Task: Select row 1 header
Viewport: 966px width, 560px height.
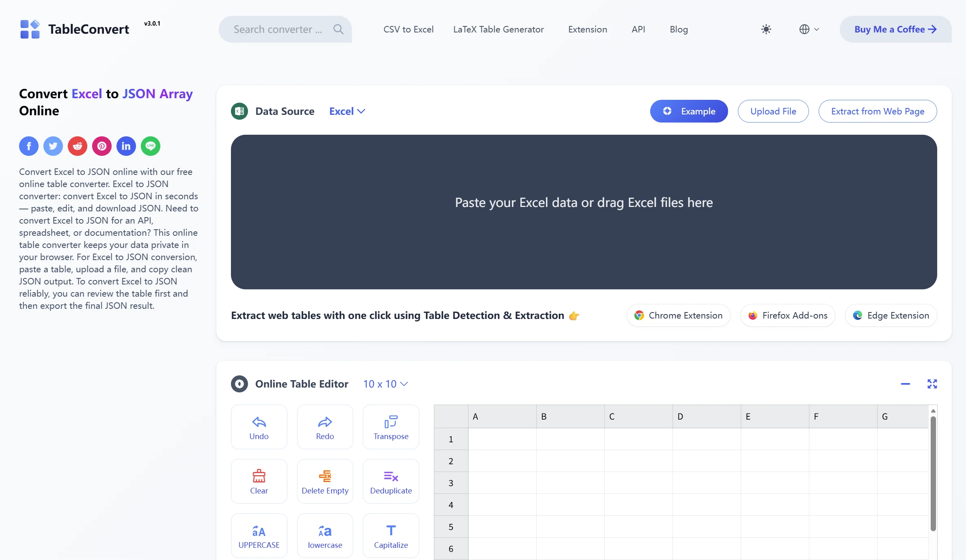Action: point(451,439)
